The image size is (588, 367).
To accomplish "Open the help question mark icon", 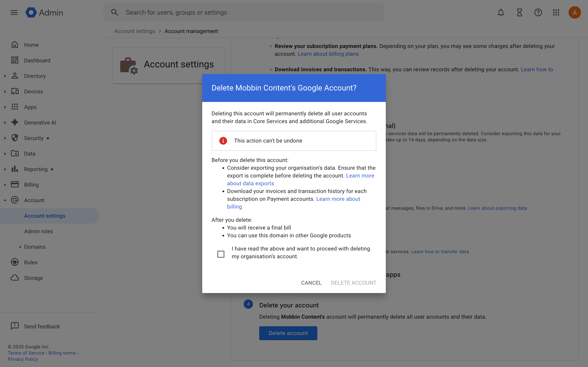I will point(538,12).
